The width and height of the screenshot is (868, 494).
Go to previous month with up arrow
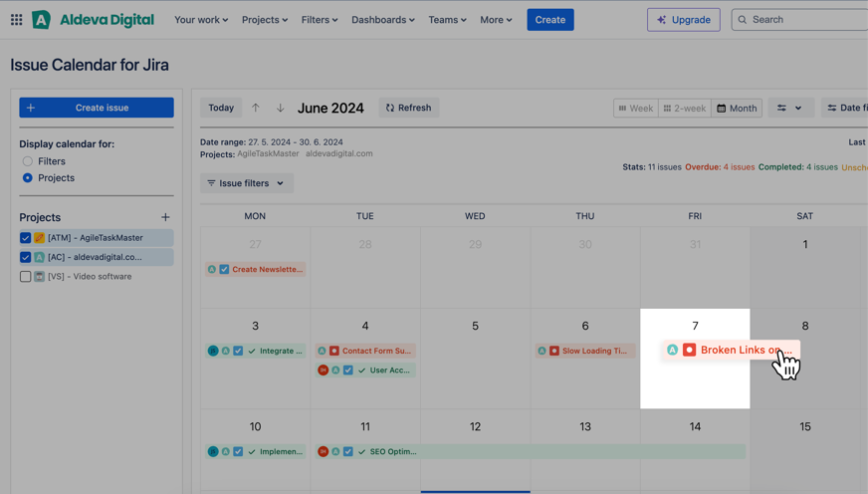255,108
